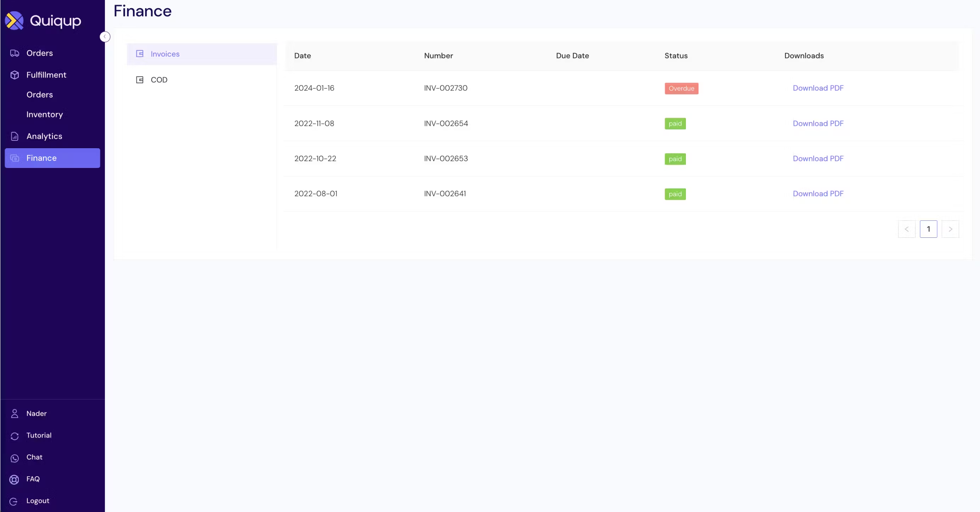
Task: Select page 1 in pagination
Action: [928, 229]
